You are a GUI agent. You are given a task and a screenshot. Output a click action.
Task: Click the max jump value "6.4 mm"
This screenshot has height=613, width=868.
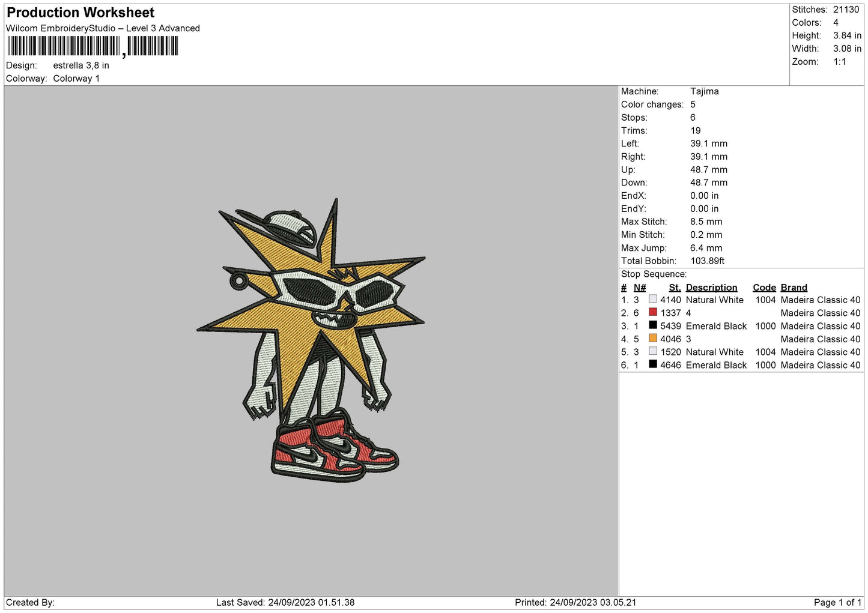(x=706, y=248)
